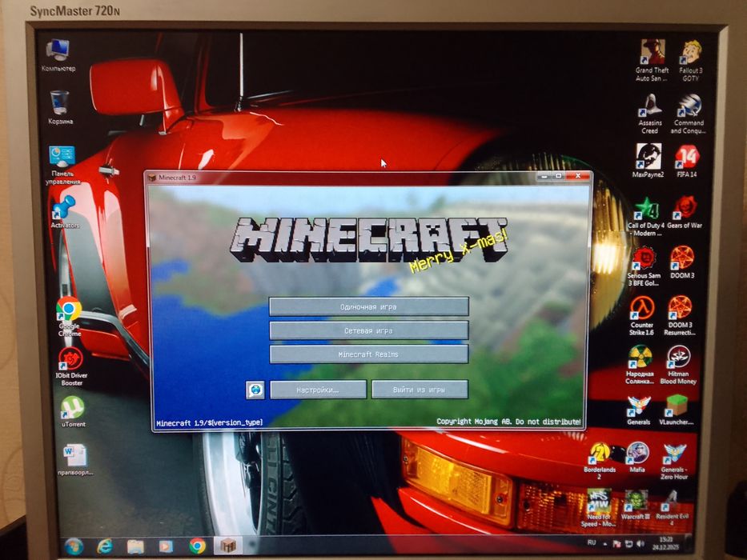Select Serious Sam 3 BFE shortcut

pos(644,266)
